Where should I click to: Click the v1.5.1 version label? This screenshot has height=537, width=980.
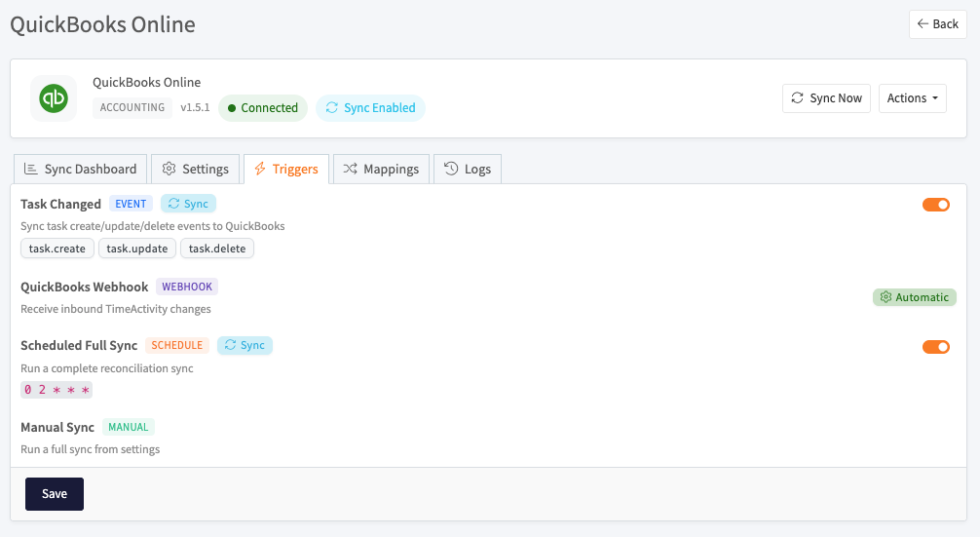point(195,107)
